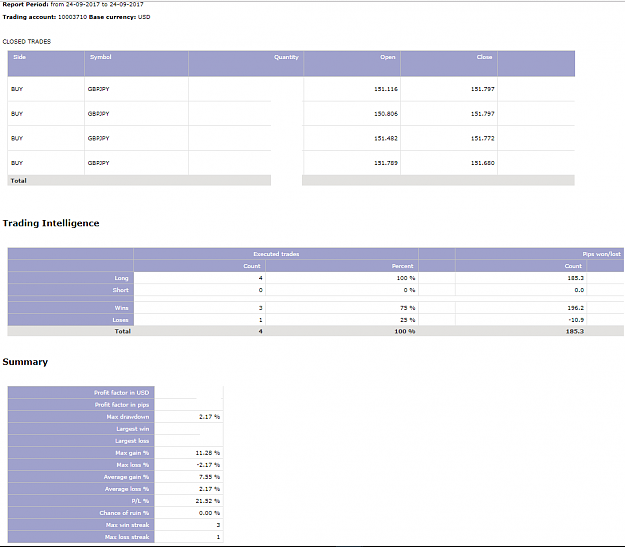The width and height of the screenshot is (625, 547).
Task: Click the Largest loss label
Action: 132,441
